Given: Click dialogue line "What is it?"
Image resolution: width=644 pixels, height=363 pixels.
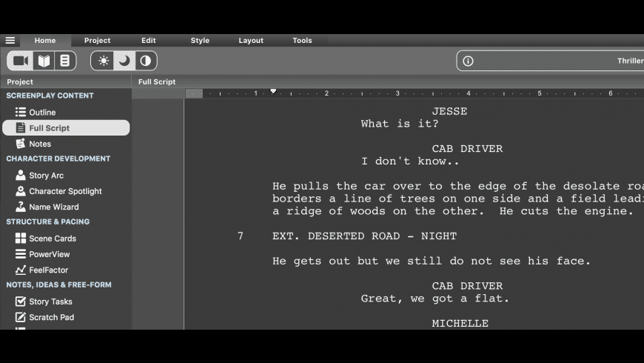Looking at the screenshot, I should coord(400,124).
